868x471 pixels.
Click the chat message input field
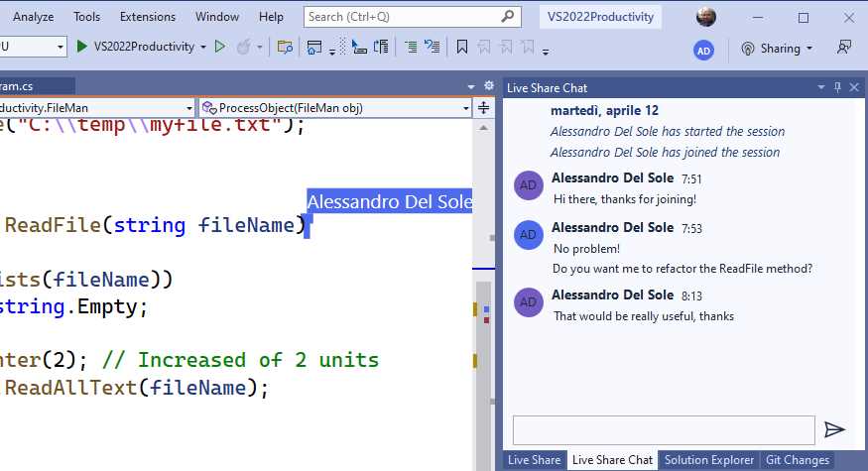click(664, 430)
